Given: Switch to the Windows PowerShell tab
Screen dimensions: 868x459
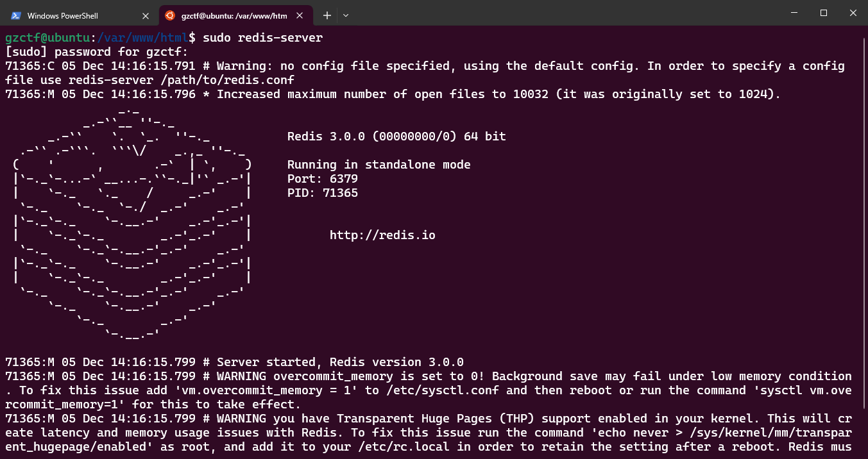Looking at the screenshot, I should (x=71, y=15).
